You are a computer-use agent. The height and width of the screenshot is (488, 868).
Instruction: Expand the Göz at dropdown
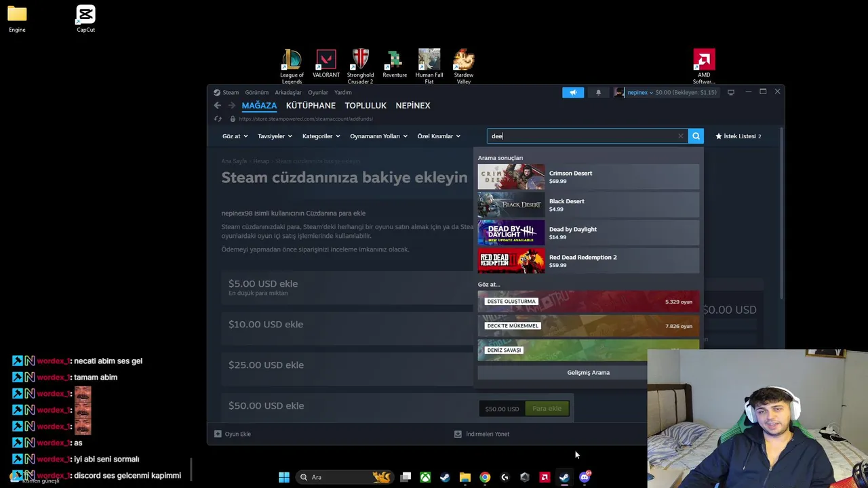[x=235, y=136]
